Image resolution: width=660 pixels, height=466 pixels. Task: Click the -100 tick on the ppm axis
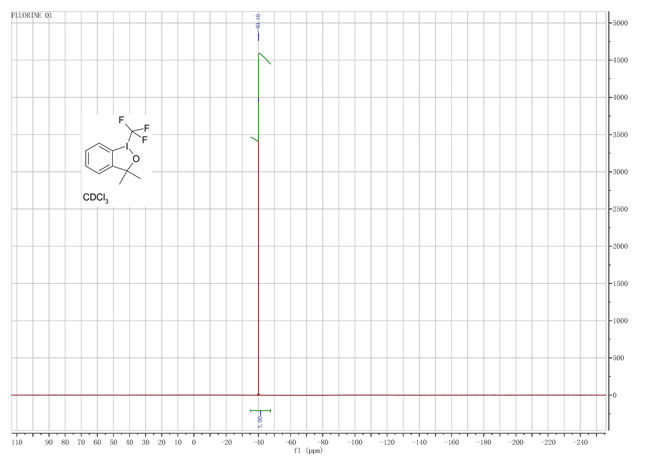(x=356, y=441)
